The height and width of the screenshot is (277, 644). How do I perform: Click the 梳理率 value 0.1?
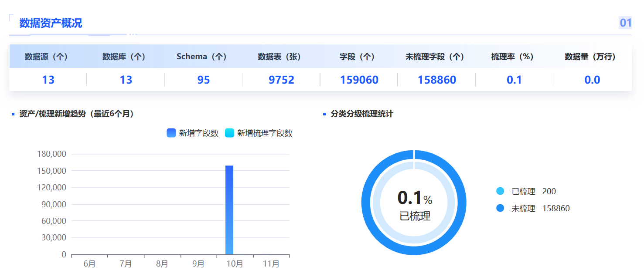[515, 80]
